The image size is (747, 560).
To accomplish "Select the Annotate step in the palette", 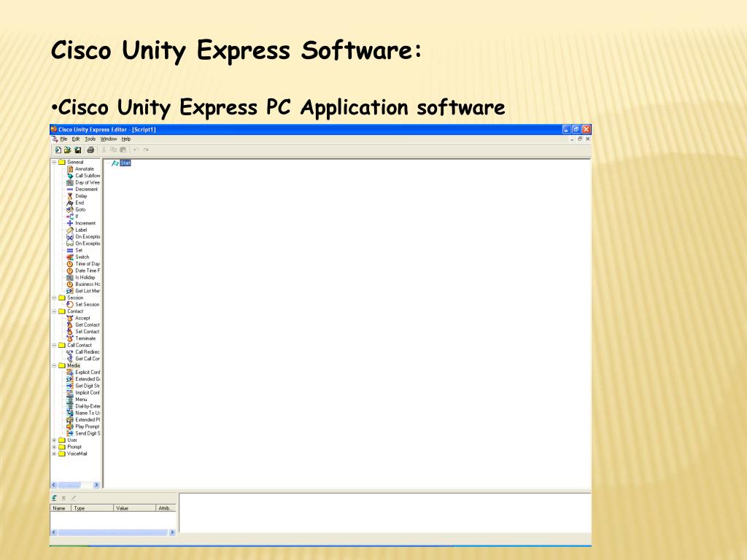I will [80, 169].
